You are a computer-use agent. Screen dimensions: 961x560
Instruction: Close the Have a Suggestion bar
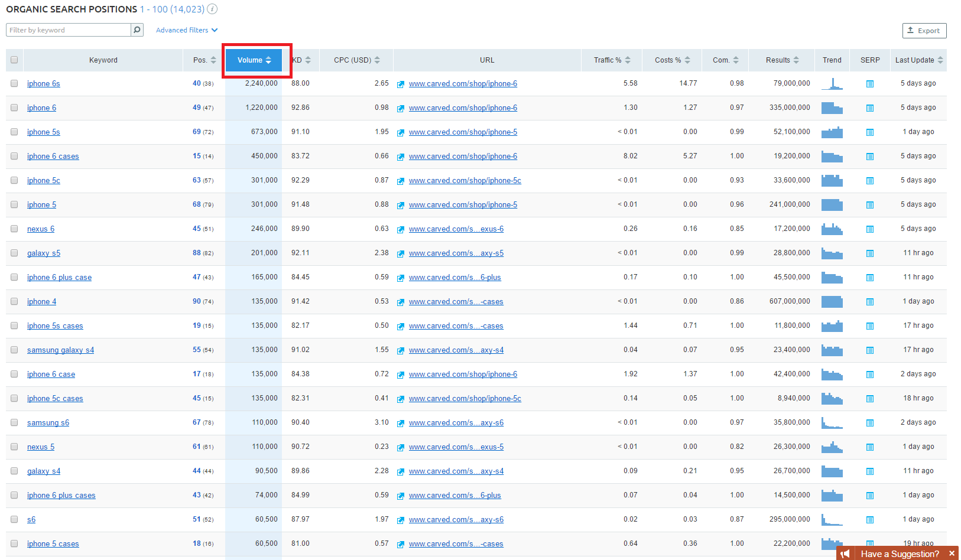pos(952,554)
